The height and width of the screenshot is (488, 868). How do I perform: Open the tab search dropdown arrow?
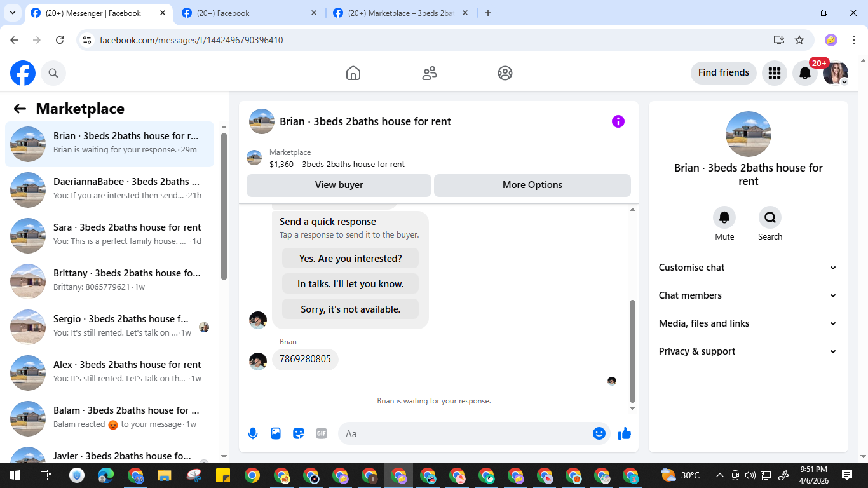point(12,13)
